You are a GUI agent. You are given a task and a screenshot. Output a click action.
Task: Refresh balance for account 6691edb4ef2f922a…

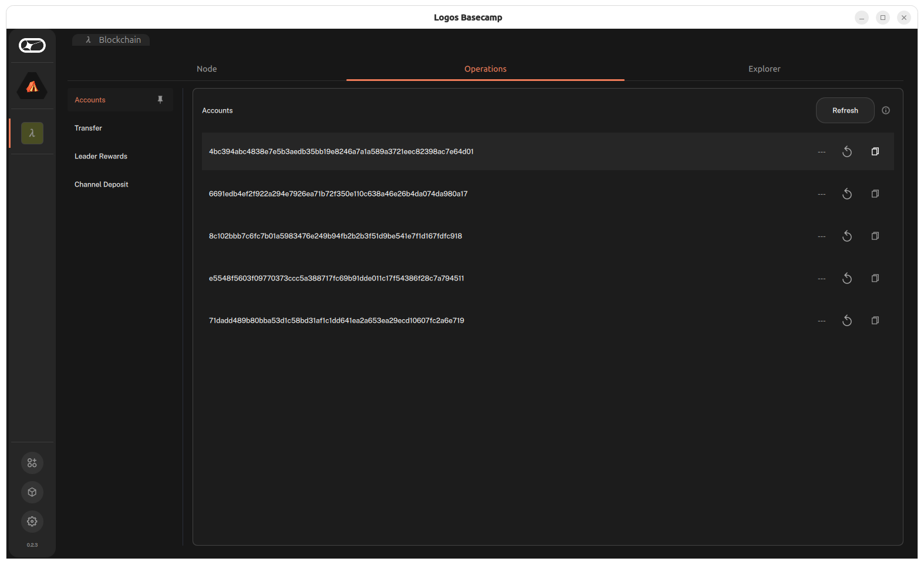[x=847, y=194]
